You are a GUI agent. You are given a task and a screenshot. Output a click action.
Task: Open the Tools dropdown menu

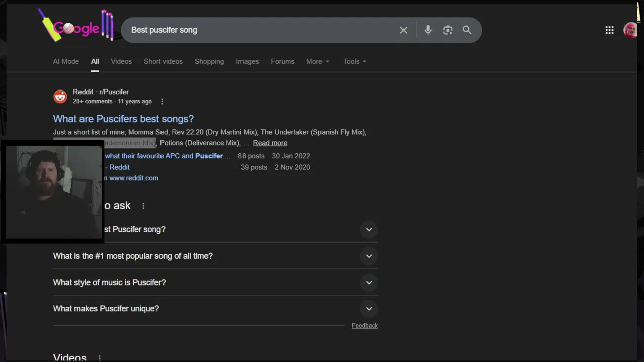tap(355, 61)
